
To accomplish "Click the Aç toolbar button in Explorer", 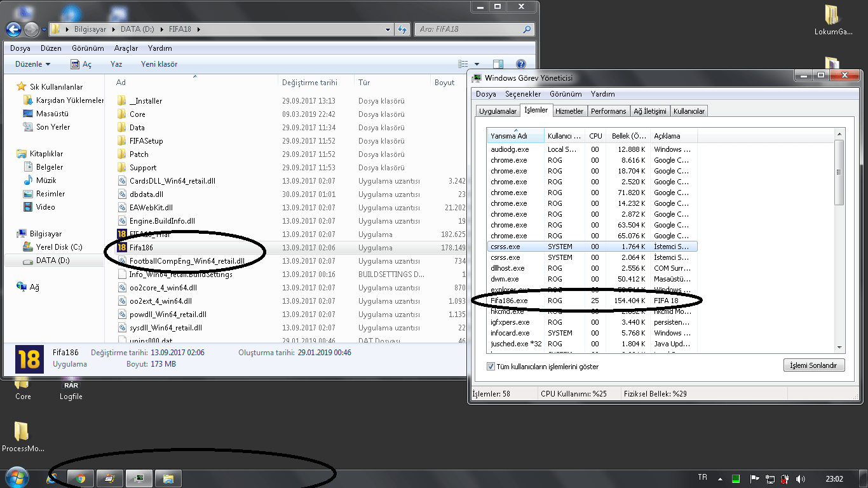I will 81,64.
